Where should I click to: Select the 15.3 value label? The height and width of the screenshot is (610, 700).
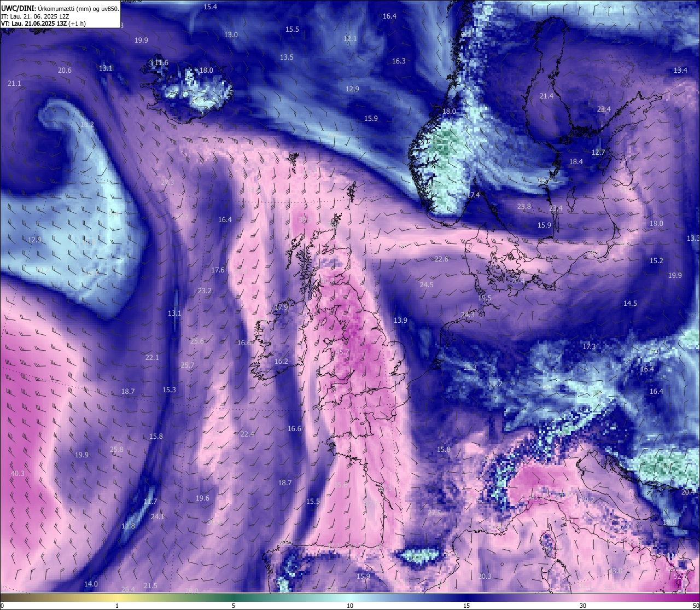point(169,390)
